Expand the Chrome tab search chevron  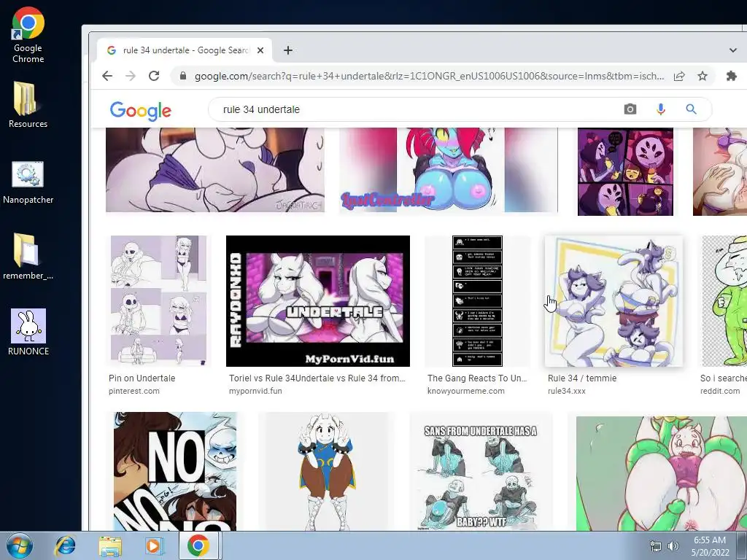733,50
